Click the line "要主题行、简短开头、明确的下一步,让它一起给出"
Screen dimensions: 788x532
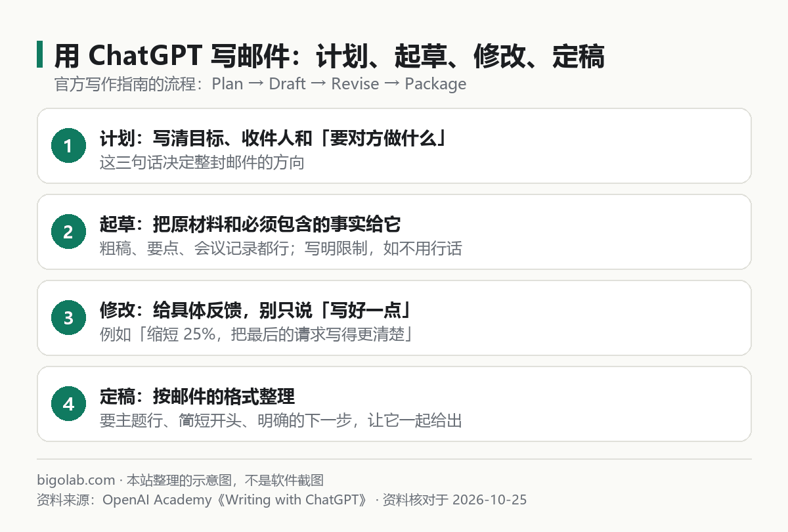pyautogui.click(x=281, y=420)
